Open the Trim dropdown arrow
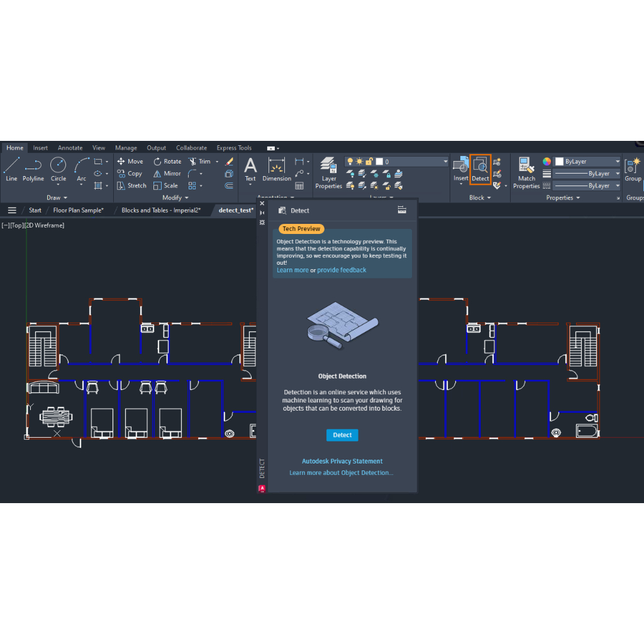 click(217, 162)
